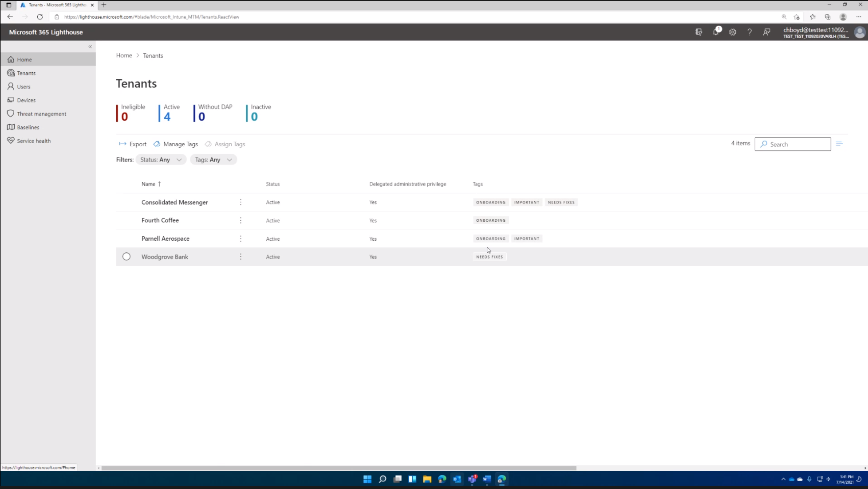Viewport: 868px width, 489px height.
Task: Expand the Status: Any filter dropdown
Action: pyautogui.click(x=161, y=160)
